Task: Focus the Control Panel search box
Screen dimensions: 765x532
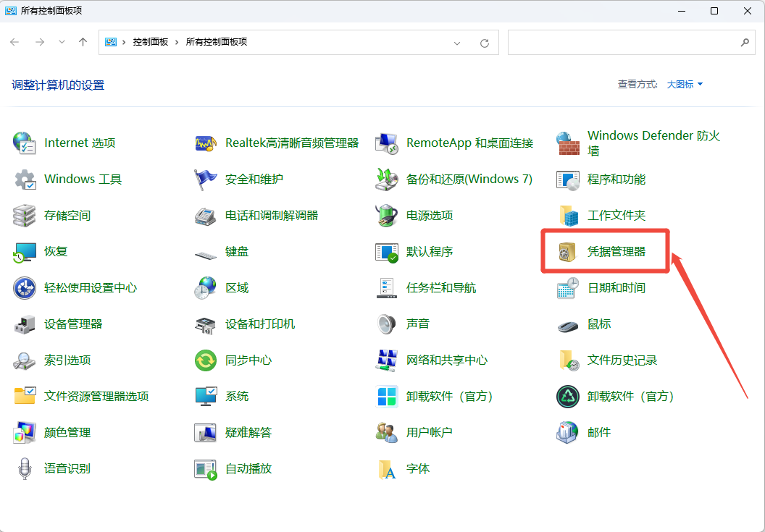Action: tap(631, 42)
